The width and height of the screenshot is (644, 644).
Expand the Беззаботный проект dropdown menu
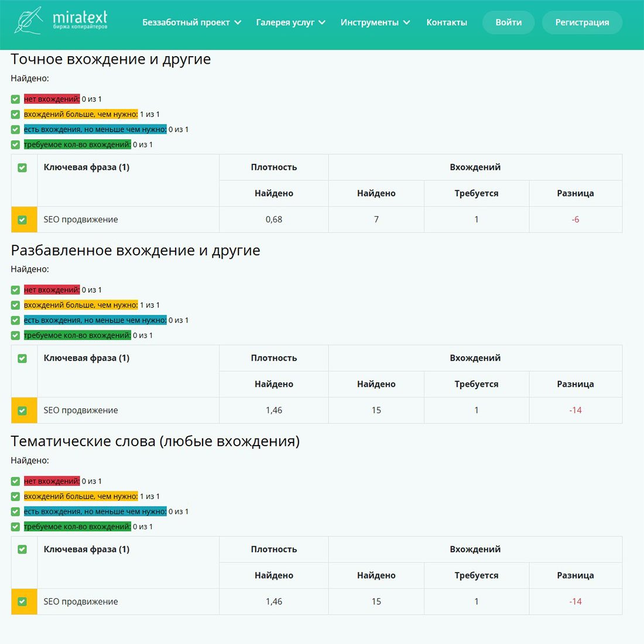238,22
